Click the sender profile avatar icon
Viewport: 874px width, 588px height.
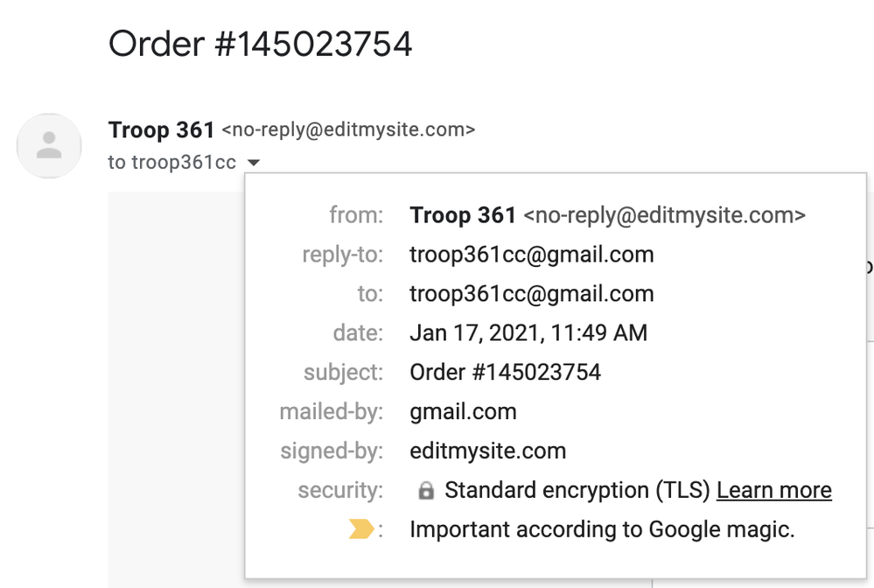click(x=49, y=145)
